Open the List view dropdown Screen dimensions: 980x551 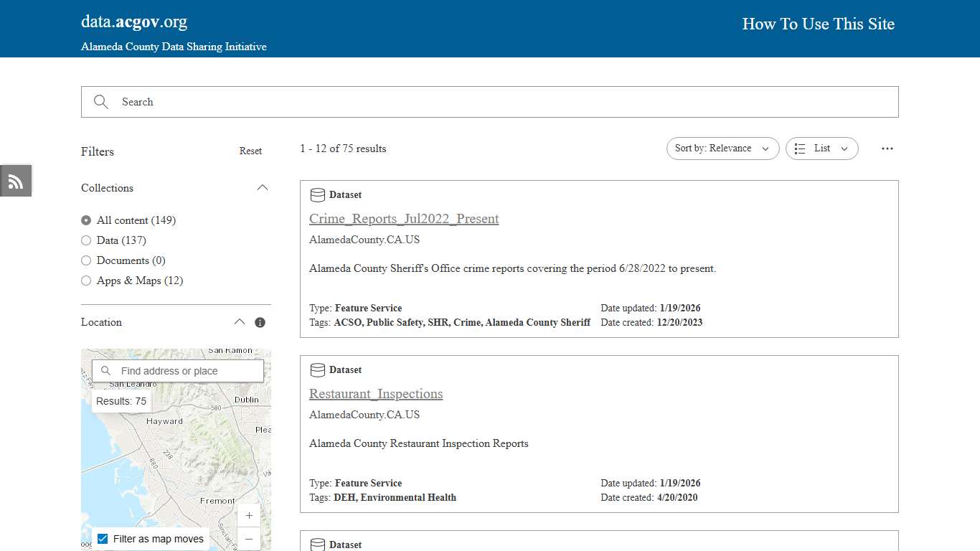[x=821, y=149]
